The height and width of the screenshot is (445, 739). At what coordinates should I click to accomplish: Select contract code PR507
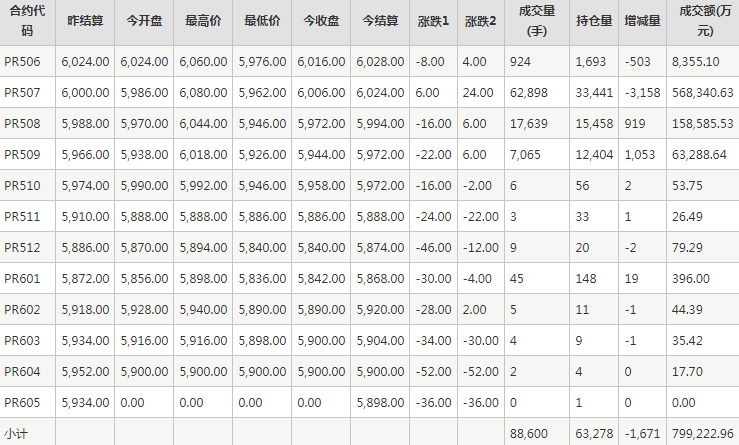click(x=22, y=93)
